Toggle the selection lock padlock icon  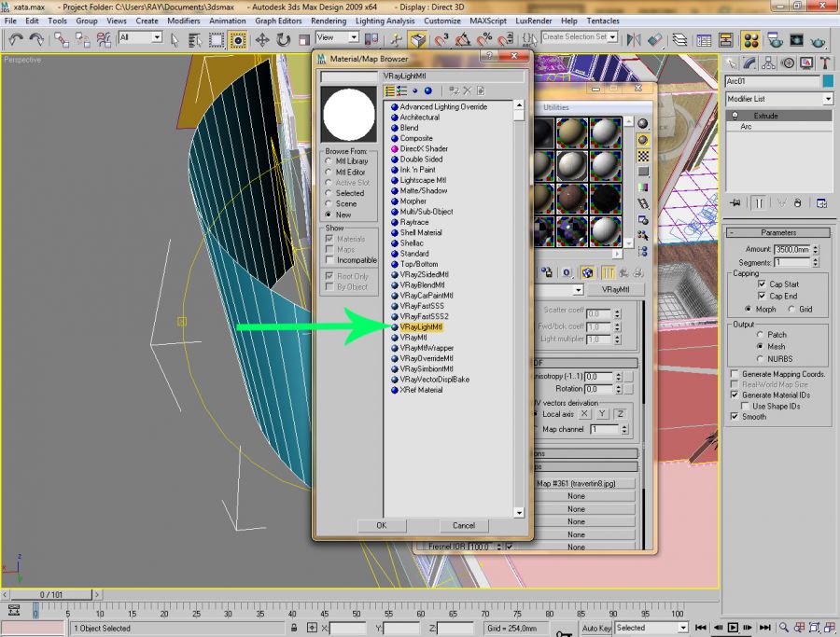294,628
